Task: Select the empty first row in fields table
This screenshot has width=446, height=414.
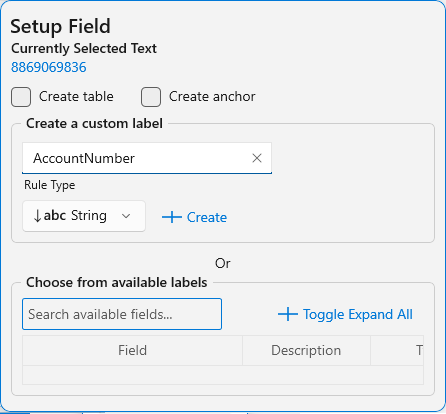Action: point(223,375)
